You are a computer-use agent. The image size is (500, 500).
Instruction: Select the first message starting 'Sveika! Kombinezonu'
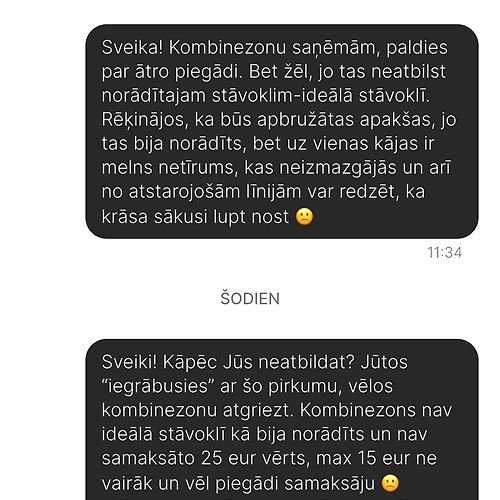pos(282,131)
